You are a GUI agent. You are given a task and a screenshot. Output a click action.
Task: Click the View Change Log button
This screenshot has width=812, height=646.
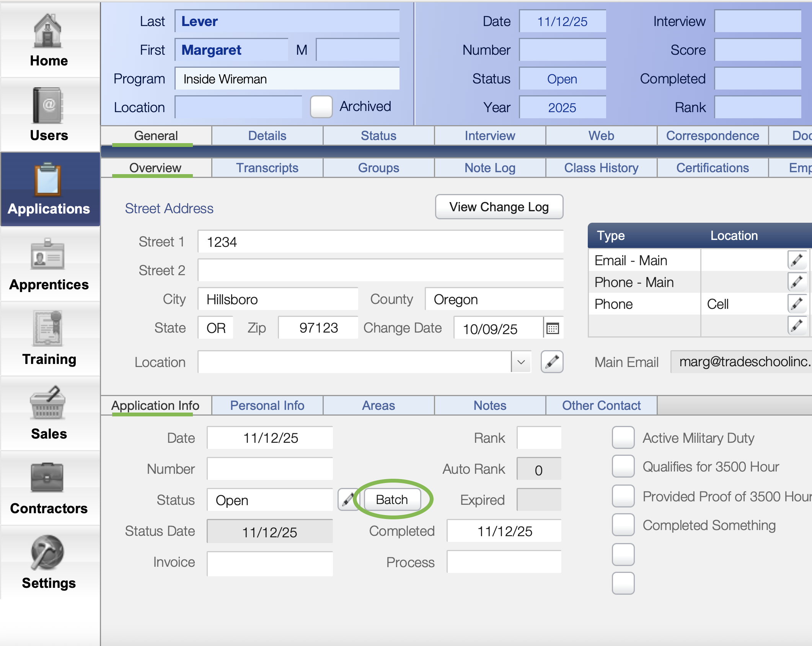(499, 207)
